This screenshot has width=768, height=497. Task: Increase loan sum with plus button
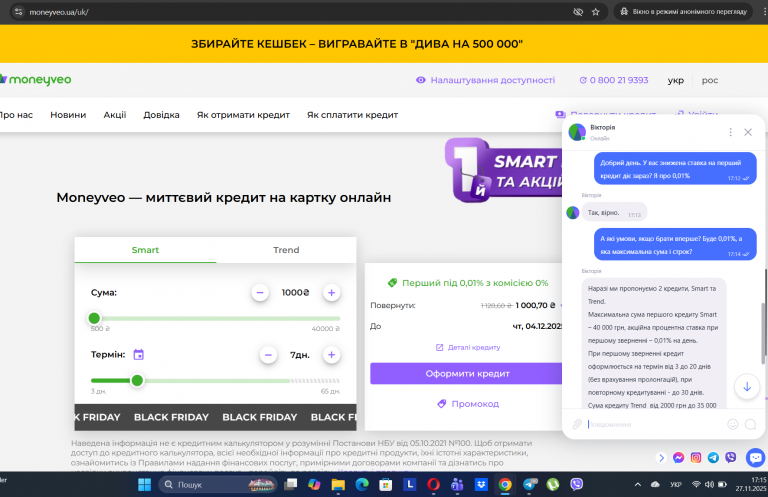[332, 293]
